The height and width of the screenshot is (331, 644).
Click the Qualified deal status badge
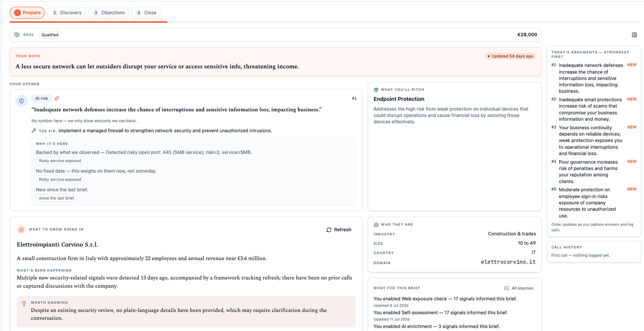[50, 35]
